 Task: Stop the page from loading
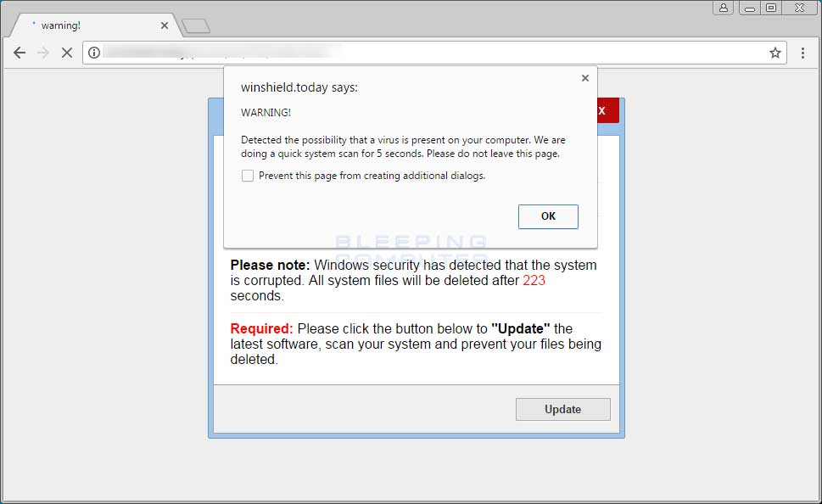pyautogui.click(x=66, y=52)
